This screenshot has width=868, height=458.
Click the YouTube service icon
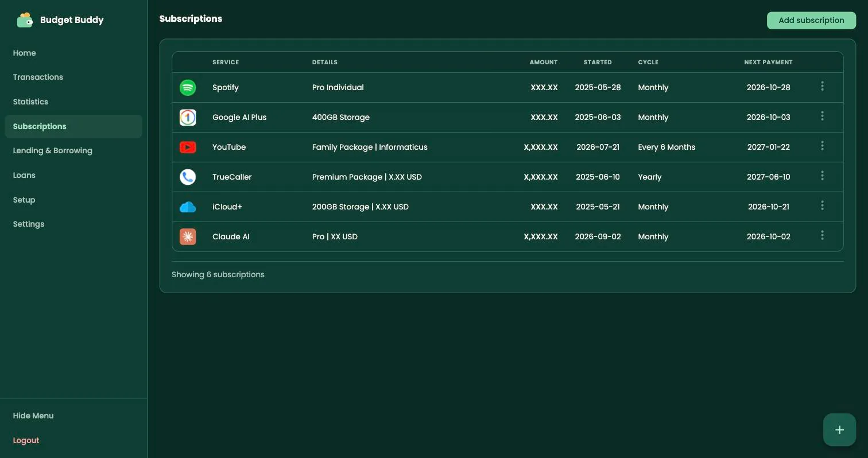coord(188,147)
